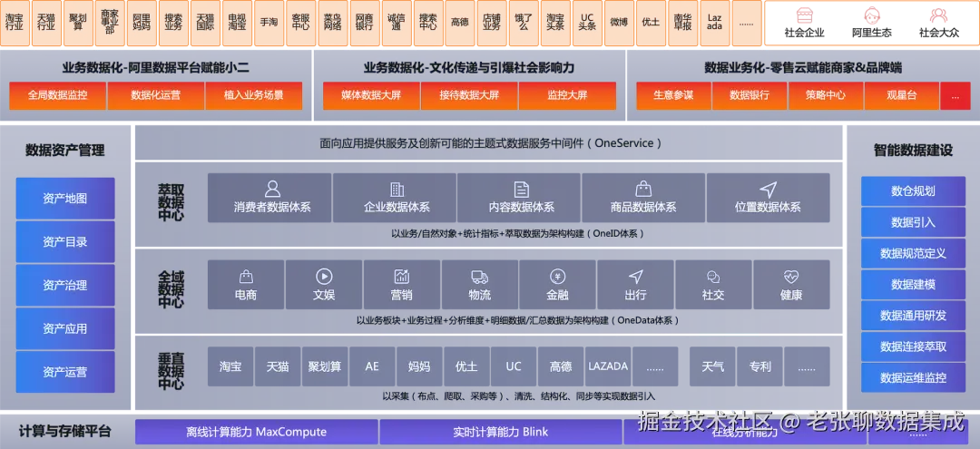Click the shopping bag icon above 商品数据体系
Image resolution: width=980 pixels, height=449 pixels.
[x=643, y=189]
